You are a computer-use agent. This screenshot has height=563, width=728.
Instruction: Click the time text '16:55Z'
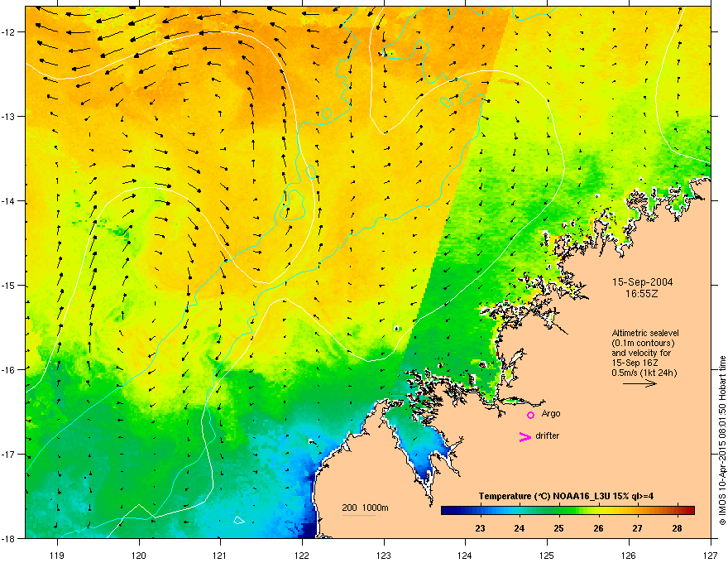pyautogui.click(x=642, y=294)
